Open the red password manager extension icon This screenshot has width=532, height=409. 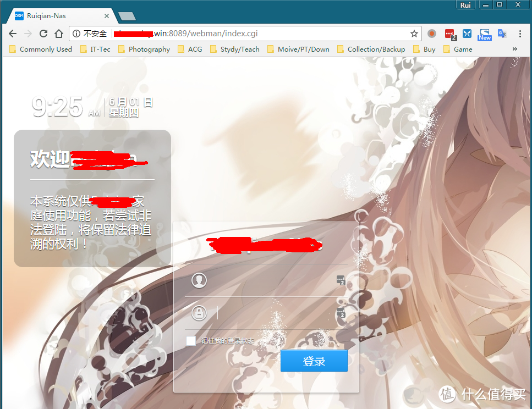[450, 34]
